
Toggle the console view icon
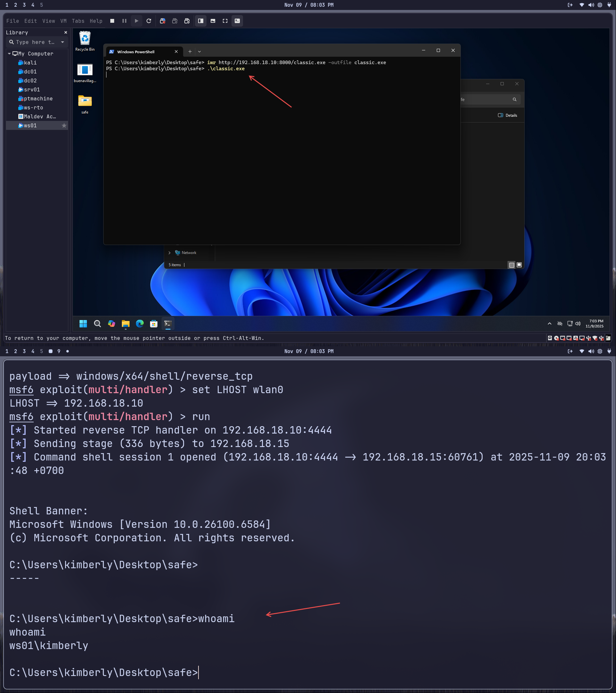237,21
